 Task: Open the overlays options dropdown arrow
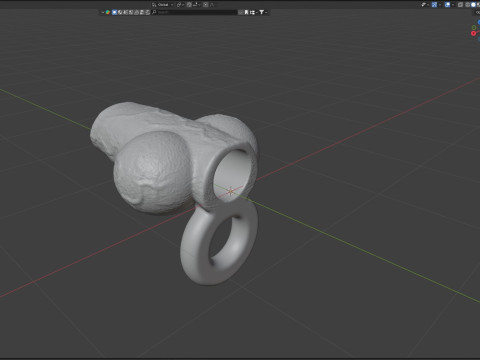click(x=453, y=5)
